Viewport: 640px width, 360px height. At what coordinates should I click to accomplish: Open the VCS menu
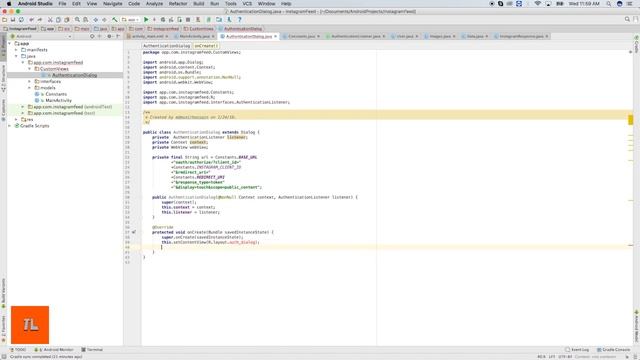click(247, 4)
